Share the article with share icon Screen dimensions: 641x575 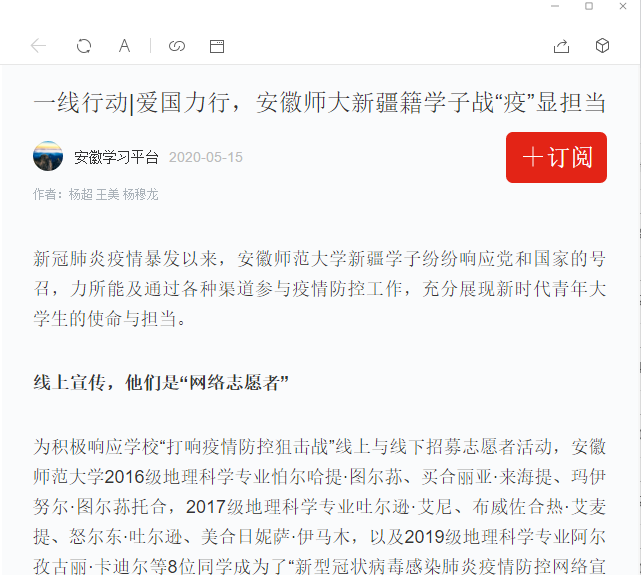coord(561,46)
